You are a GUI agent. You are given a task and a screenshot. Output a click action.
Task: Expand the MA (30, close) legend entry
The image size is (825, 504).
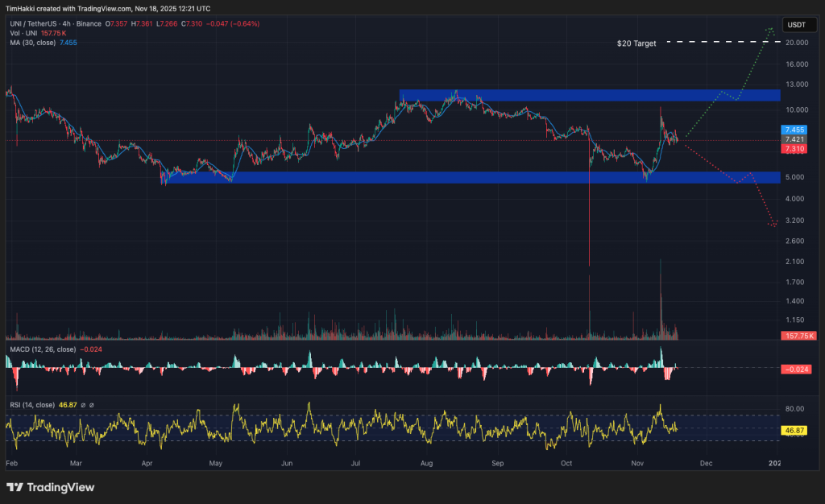pyautogui.click(x=31, y=42)
